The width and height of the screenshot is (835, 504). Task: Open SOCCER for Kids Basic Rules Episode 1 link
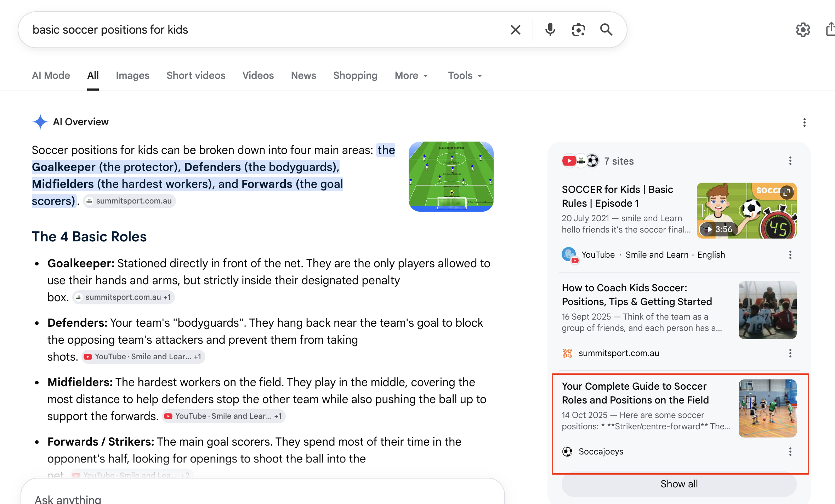[617, 196]
